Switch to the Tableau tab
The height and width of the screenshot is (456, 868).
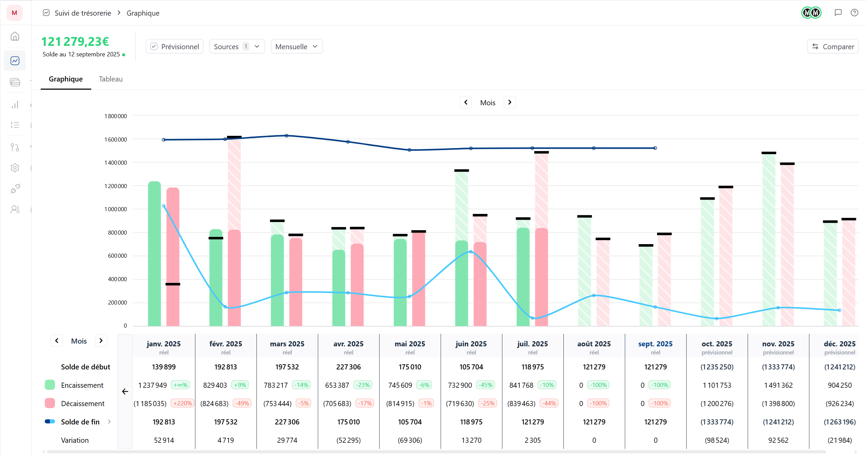pyautogui.click(x=111, y=79)
